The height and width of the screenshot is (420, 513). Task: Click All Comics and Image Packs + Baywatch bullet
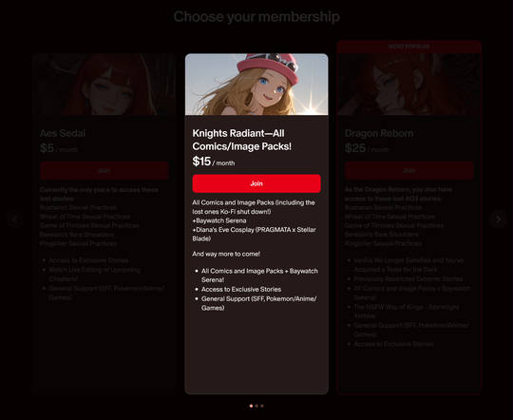click(x=259, y=276)
